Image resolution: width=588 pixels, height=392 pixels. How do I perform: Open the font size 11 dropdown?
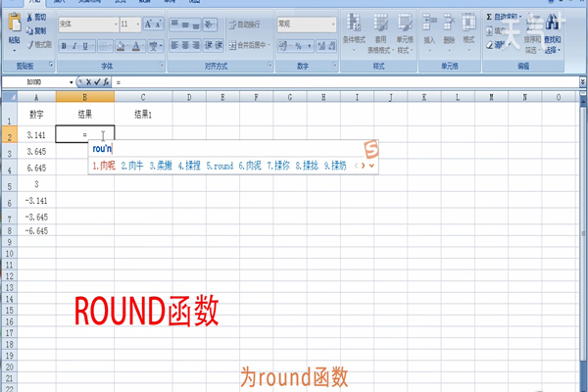click(137, 24)
